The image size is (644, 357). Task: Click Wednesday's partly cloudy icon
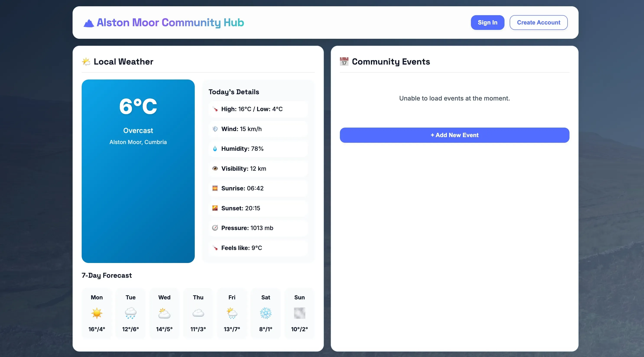164,313
